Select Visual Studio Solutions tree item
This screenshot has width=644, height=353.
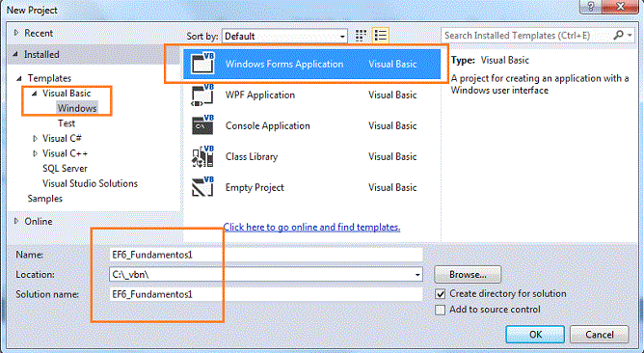click(90, 183)
